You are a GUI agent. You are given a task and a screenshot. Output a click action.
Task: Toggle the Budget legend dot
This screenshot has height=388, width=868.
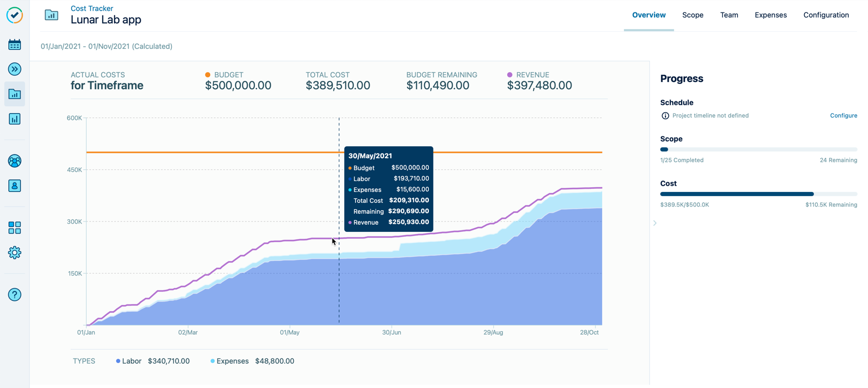click(x=208, y=74)
